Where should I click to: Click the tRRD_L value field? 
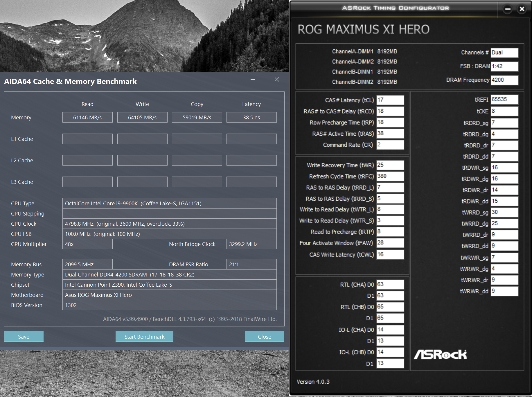390,187
